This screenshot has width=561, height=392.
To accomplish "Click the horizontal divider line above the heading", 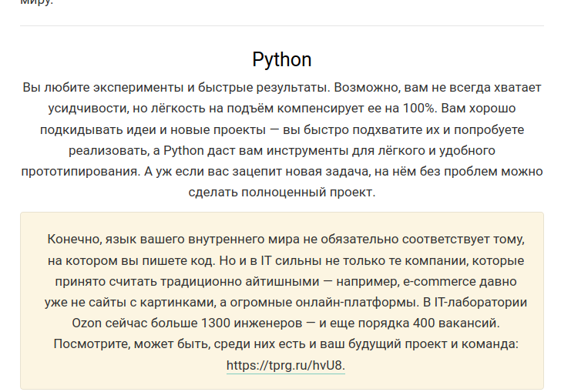I will pos(282,25).
